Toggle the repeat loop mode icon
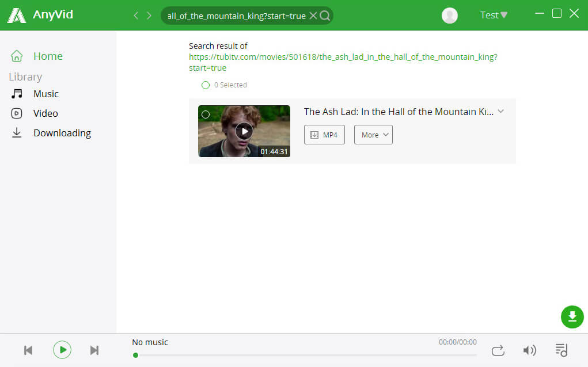Viewport: 588px width, 367px height. tap(498, 350)
